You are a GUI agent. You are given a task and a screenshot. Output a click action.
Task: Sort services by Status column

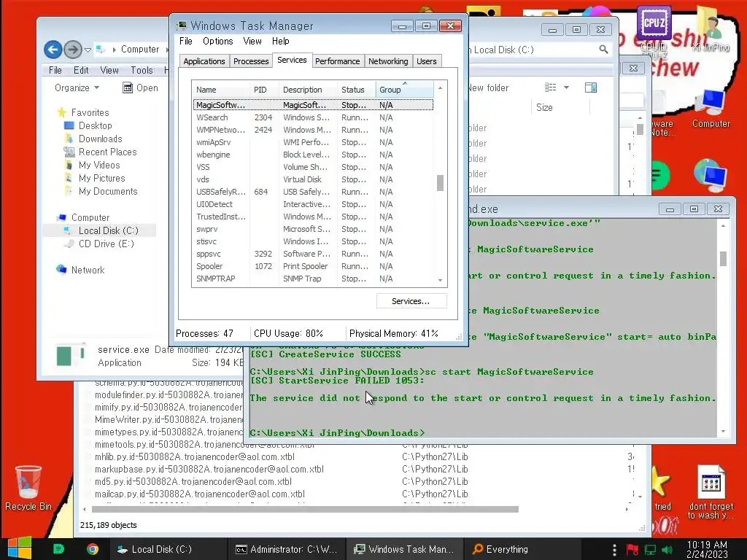(x=356, y=90)
